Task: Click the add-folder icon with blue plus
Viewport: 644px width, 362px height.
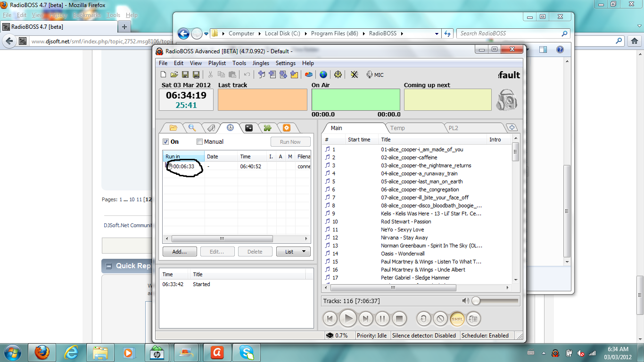Action: point(294,74)
